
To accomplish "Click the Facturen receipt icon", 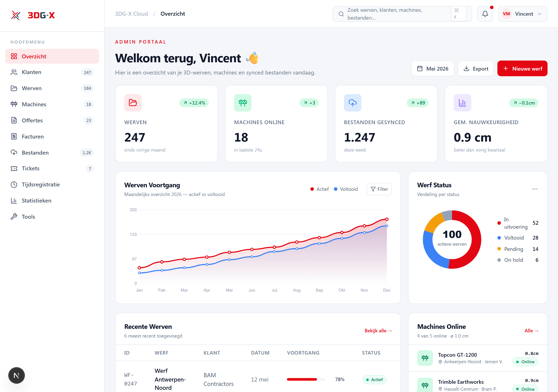I will 14,137.
